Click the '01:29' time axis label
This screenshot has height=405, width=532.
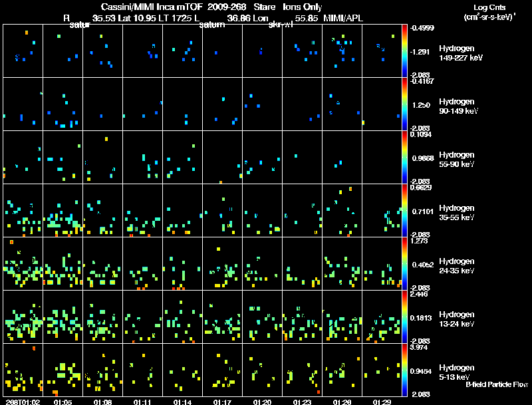[x=382, y=402]
